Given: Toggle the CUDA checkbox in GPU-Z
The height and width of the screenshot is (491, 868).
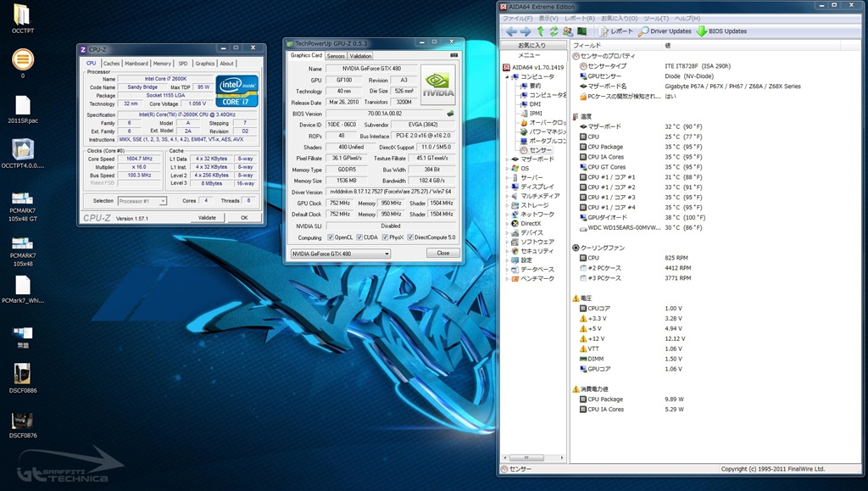Looking at the screenshot, I should point(359,237).
